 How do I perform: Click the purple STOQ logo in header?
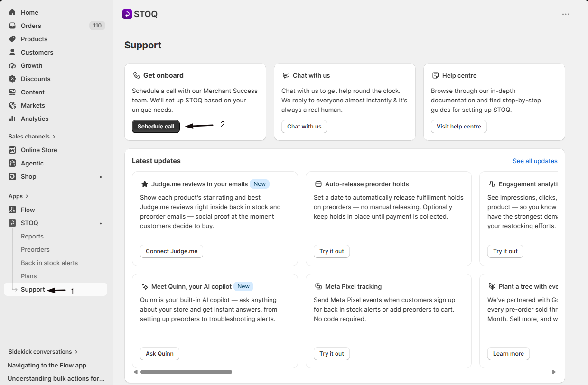pyautogui.click(x=127, y=14)
